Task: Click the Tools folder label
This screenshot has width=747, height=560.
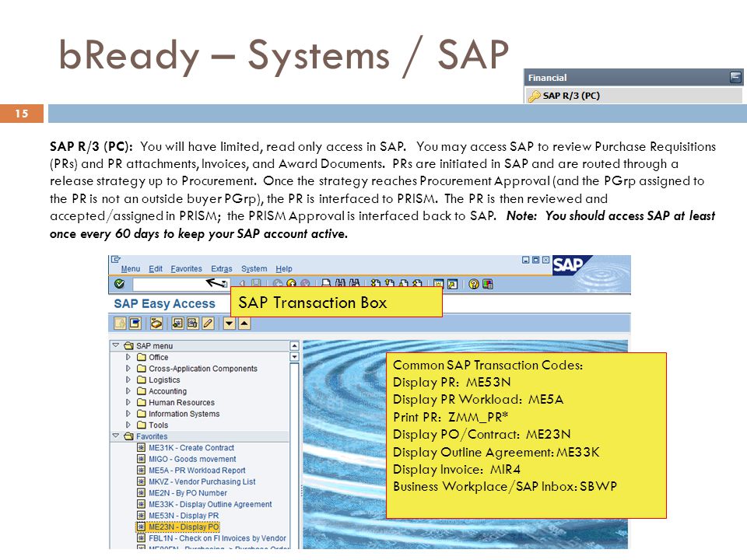Action: point(158,425)
